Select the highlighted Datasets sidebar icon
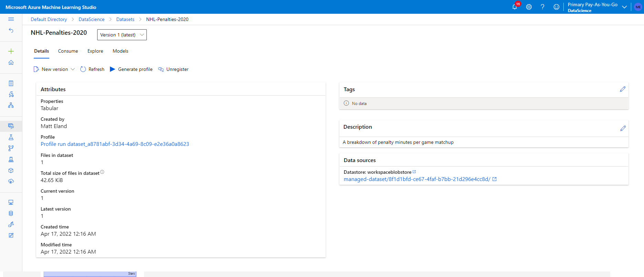Viewport: 644px width, 277px height. coord(11,126)
